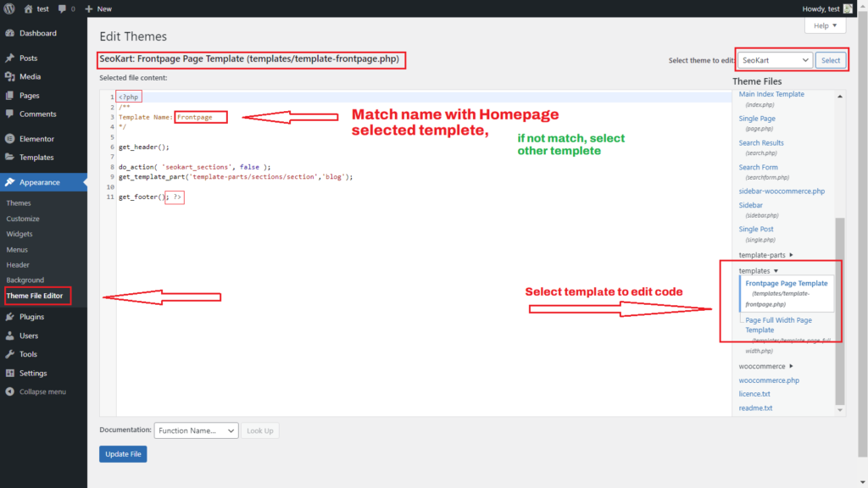Screen dimensions: 868x488
Task: Click the theme files list scrollbar
Action: pos(840,311)
